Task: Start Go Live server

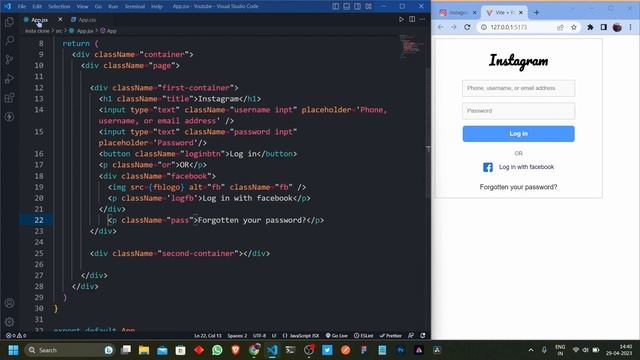Action: pos(336,336)
